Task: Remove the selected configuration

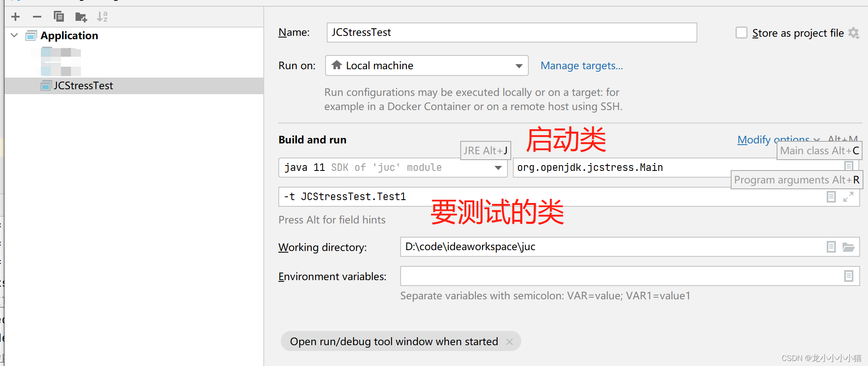Action: 37,17
